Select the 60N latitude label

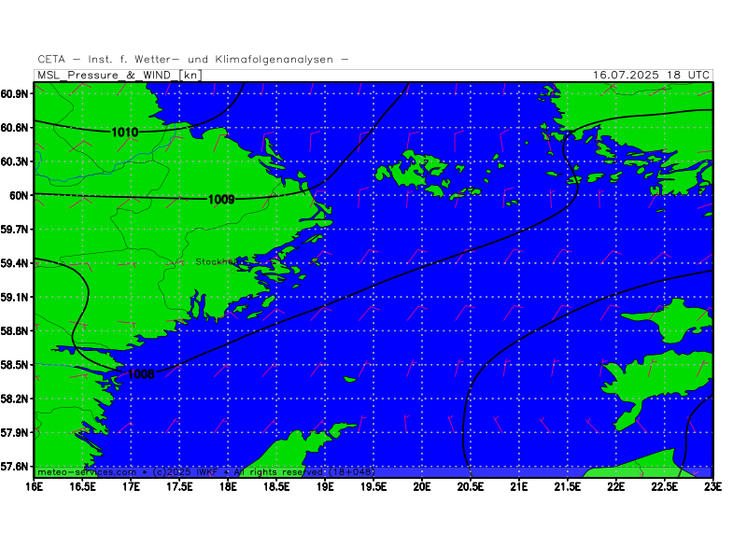pyautogui.click(x=19, y=195)
